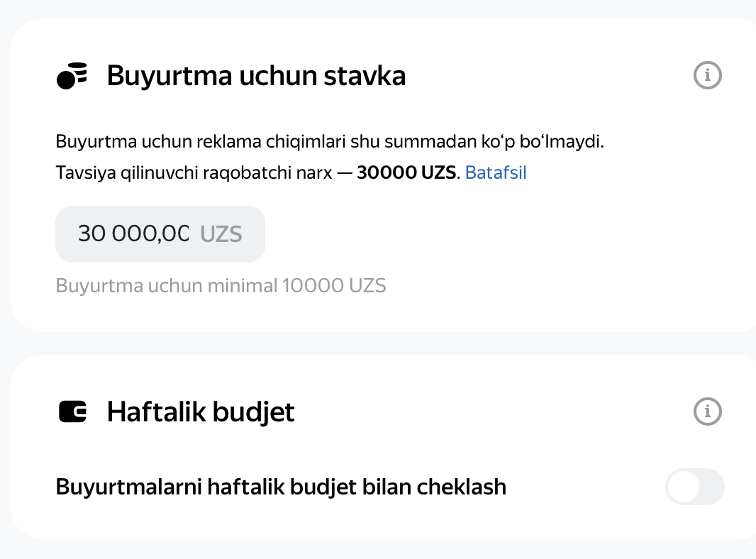This screenshot has height=559, width=756.
Task: Click the Buyurtma uchun reklama chiqimlari description line
Action: coord(330,142)
